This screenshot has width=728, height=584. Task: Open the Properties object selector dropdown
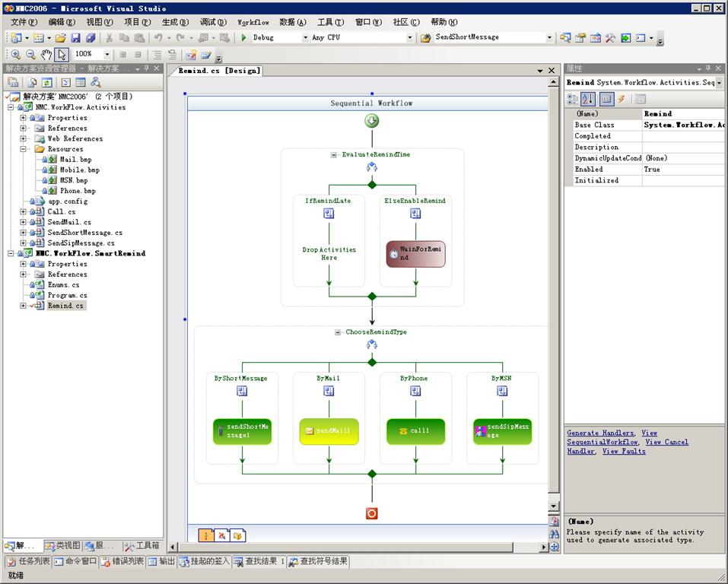pos(719,83)
